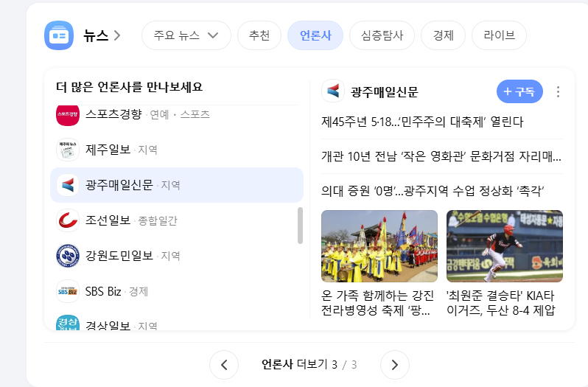This screenshot has height=387, width=588.
Task: Switch to the 심층탐사 tab
Action: click(x=382, y=35)
